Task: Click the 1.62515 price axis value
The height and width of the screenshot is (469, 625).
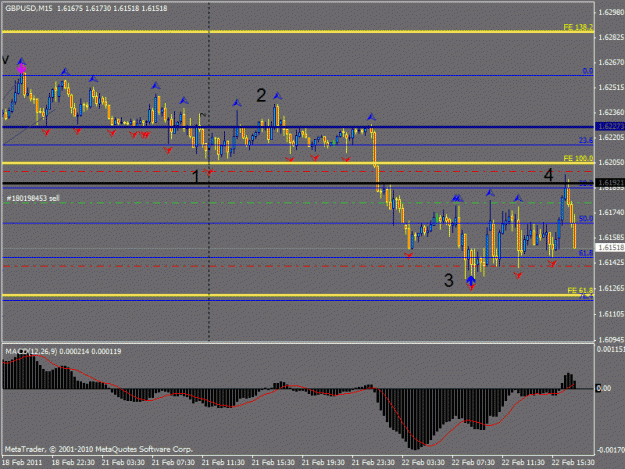Action: [x=611, y=87]
